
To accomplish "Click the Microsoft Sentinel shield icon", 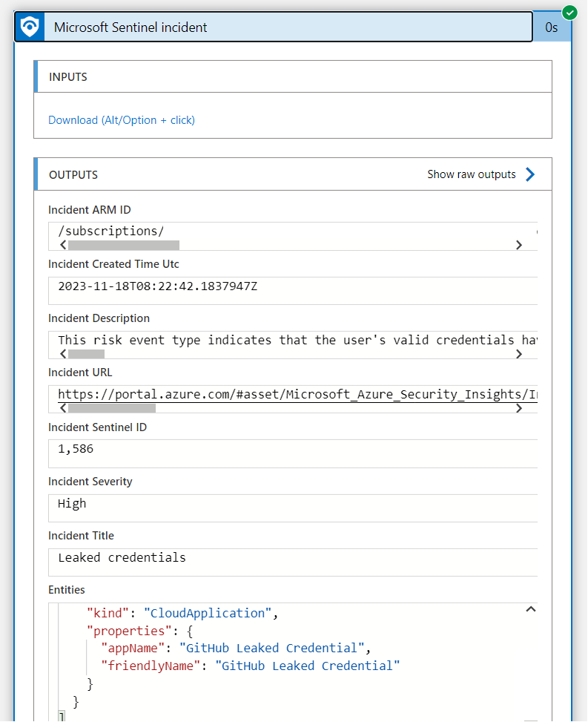I will pos(30,27).
